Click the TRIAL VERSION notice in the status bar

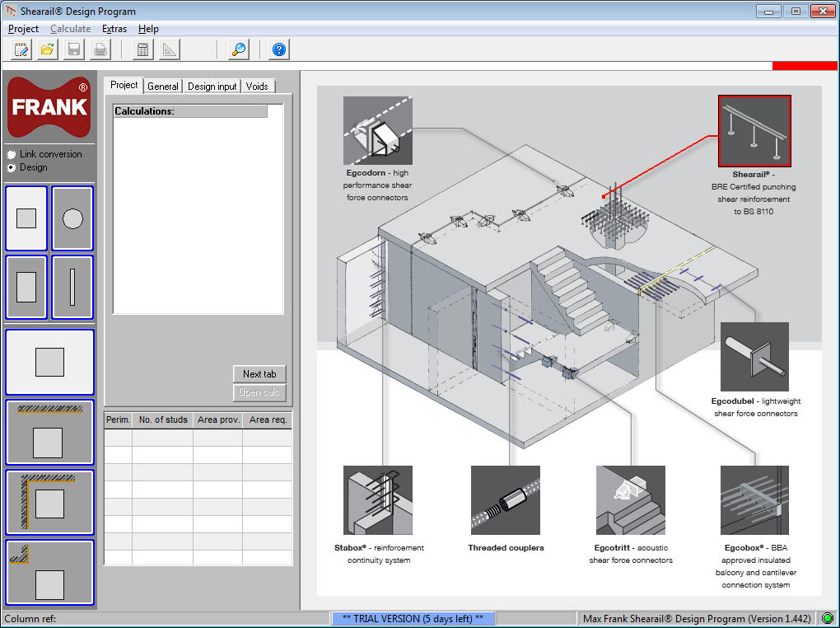pos(412,618)
